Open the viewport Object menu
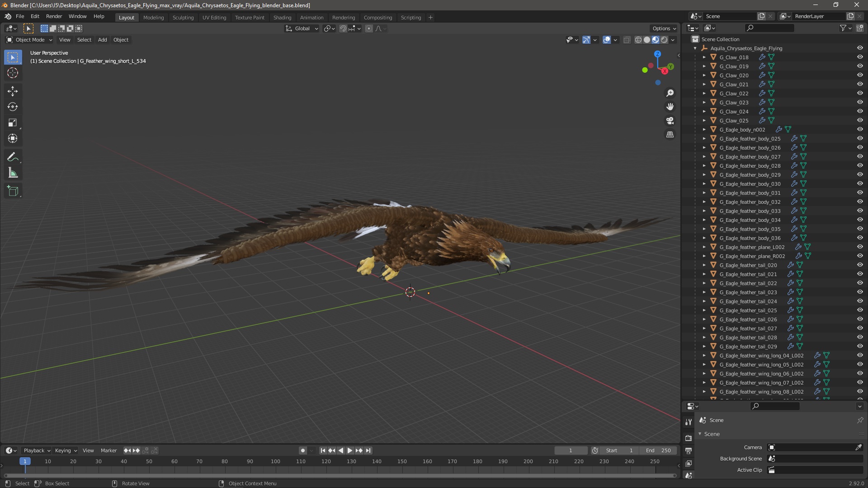Screen dimensions: 868x488 [121, 40]
